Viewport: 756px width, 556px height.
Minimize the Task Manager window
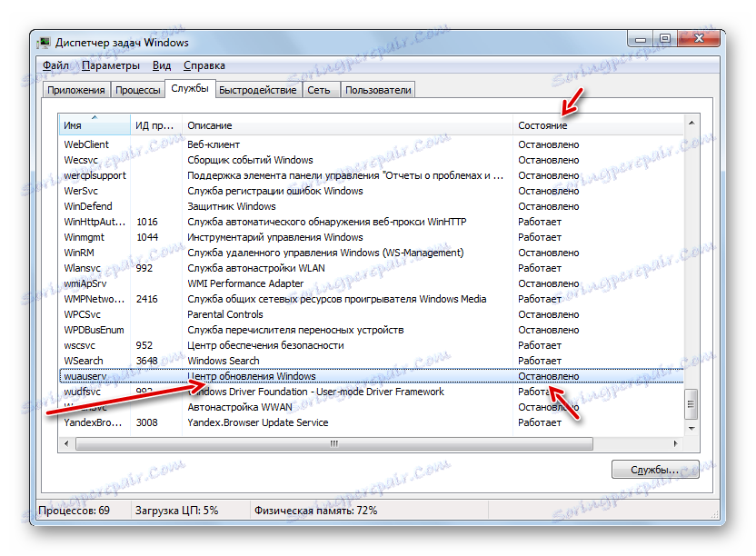[641, 38]
